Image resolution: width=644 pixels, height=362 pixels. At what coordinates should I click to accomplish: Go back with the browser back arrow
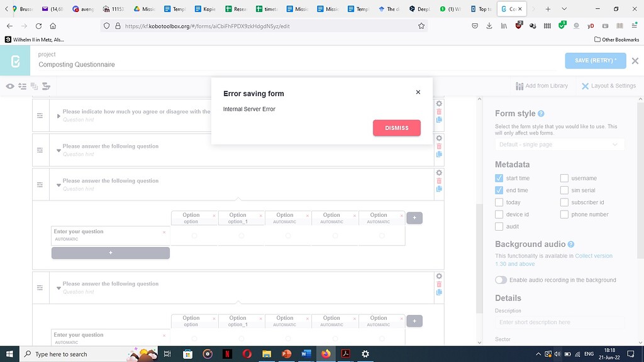click(9, 26)
